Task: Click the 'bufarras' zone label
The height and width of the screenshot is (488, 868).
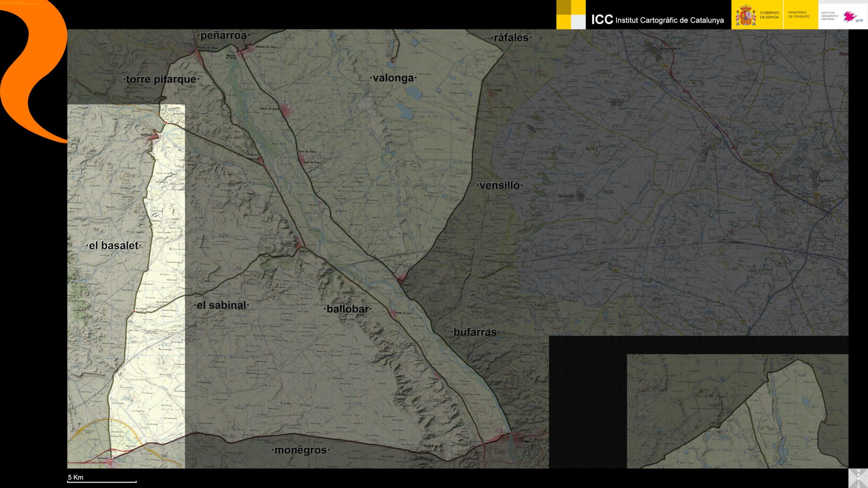Action: (x=475, y=332)
